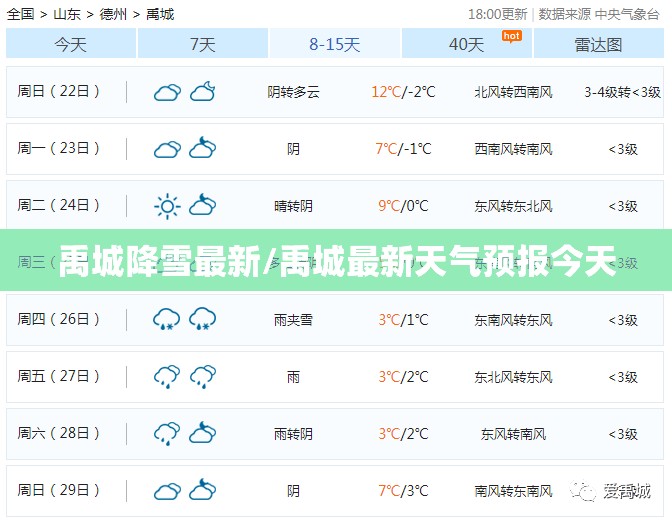Screen dimensions: 672x521
Task: Click the night partly-cloudy moon icon for 22日
Action: [203, 91]
